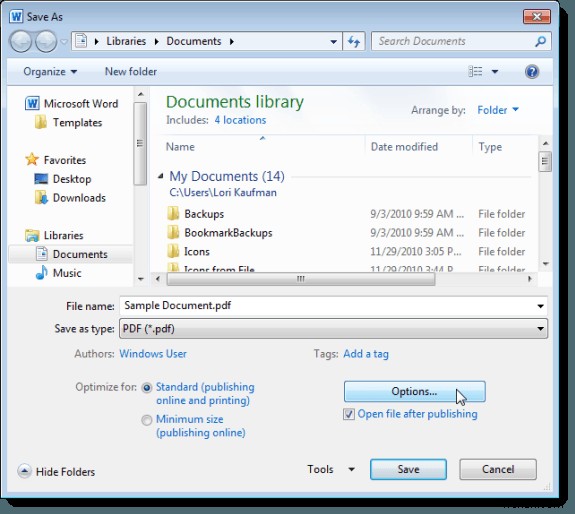575x514 pixels.
Task: Select Libraries in navigation pane
Action: [x=54, y=235]
